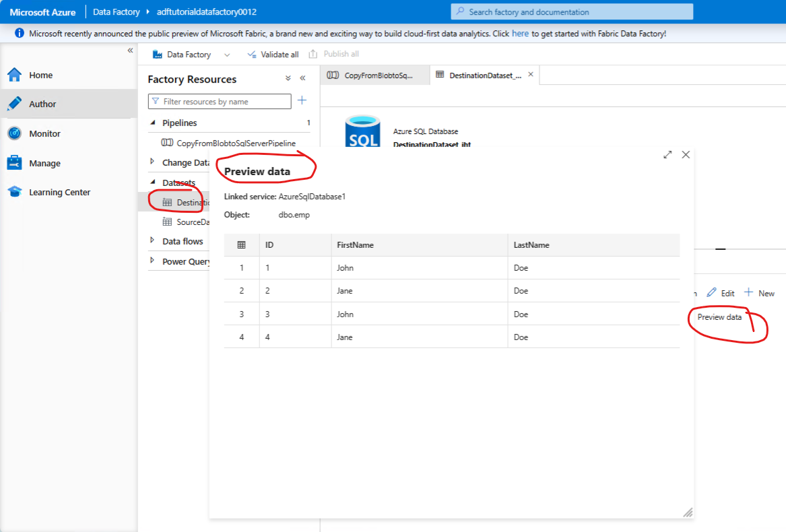Click the New plus button
Viewport: 786px width, 532px height.
[x=759, y=293]
